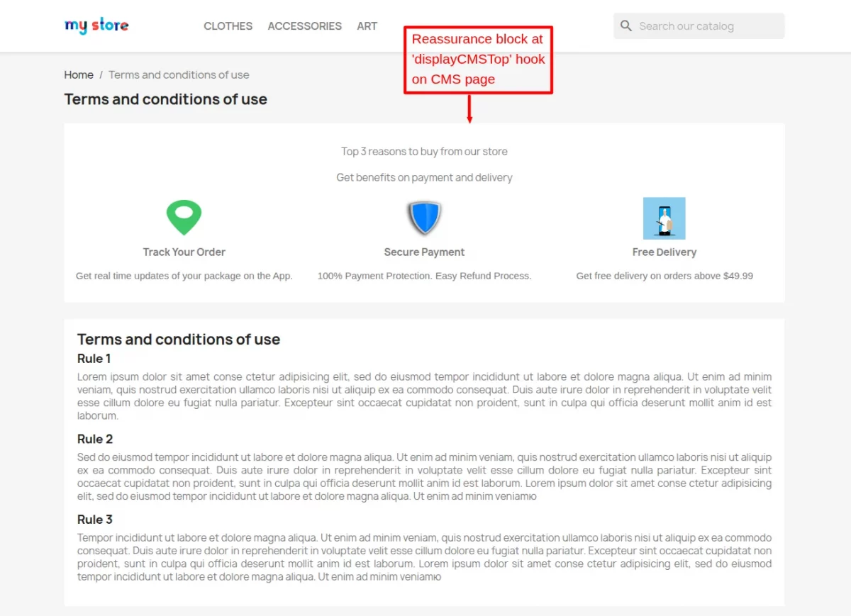Click the Rule 2 heading
This screenshot has width=851, height=616.
point(95,439)
